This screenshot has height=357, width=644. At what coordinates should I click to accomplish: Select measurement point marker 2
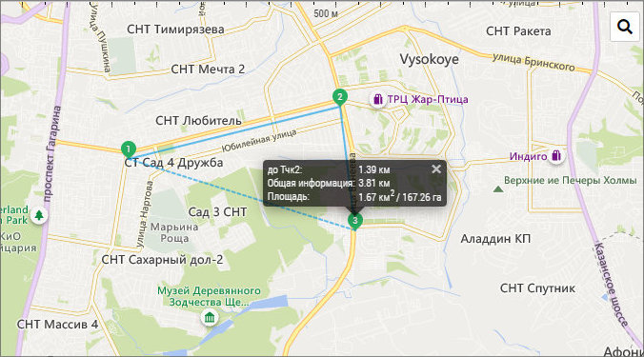point(340,97)
